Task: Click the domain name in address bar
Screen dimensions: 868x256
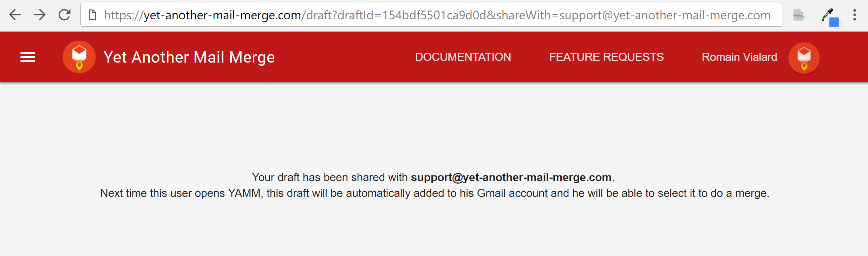Action: coord(223,15)
